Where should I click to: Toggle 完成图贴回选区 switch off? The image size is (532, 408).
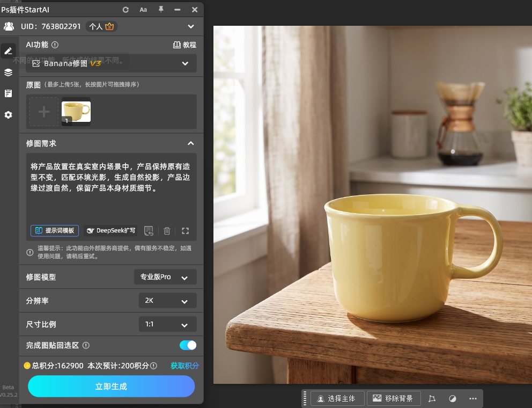188,345
